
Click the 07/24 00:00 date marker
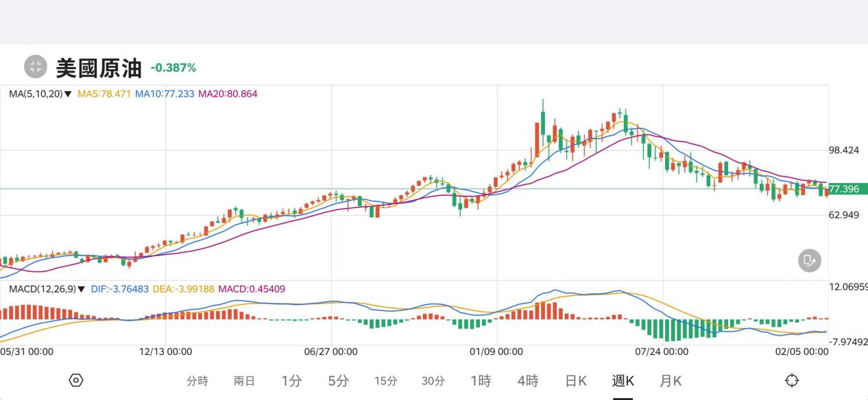[x=661, y=352]
